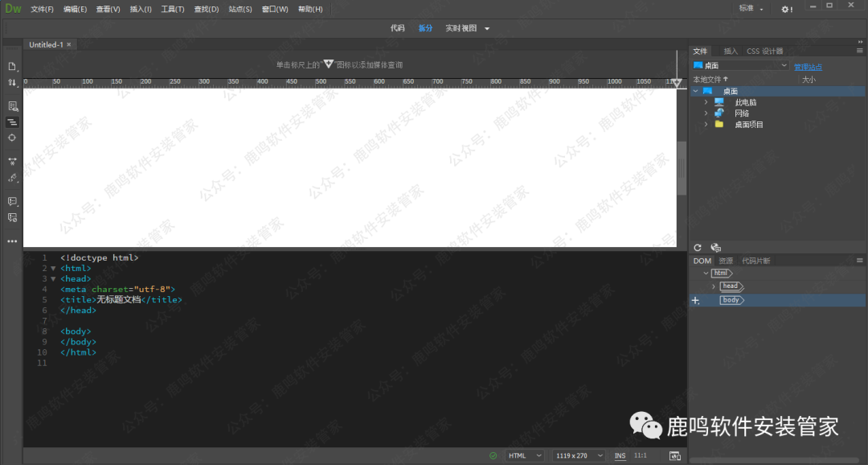The image size is (868, 465).
Task: Click the refresh icon in Files panel
Action: click(698, 248)
